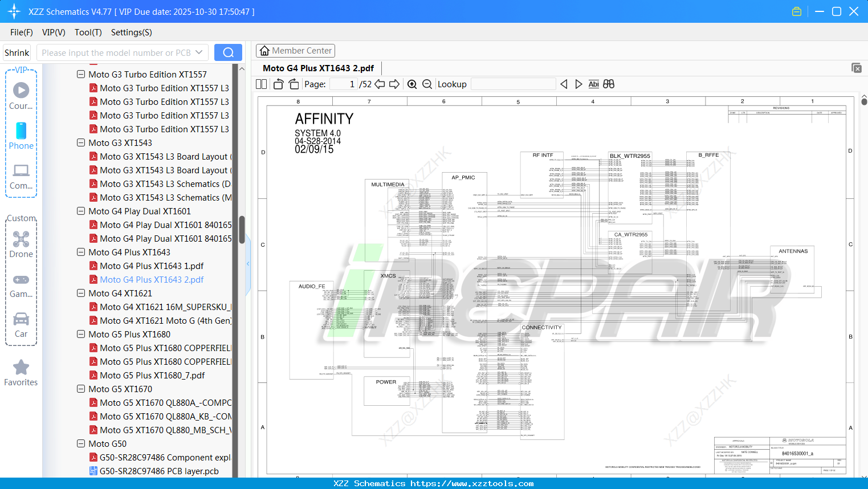Rotate the page clockwise
The height and width of the screenshot is (489, 868).
[294, 84]
